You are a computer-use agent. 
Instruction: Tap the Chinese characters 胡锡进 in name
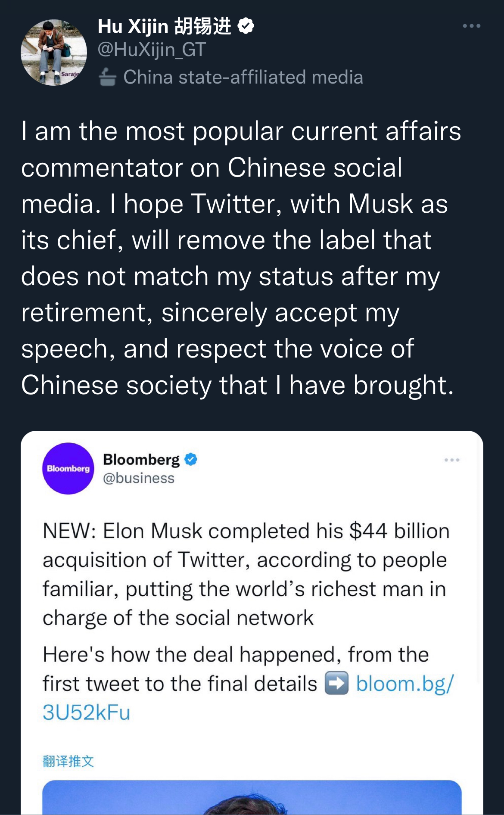click(203, 26)
